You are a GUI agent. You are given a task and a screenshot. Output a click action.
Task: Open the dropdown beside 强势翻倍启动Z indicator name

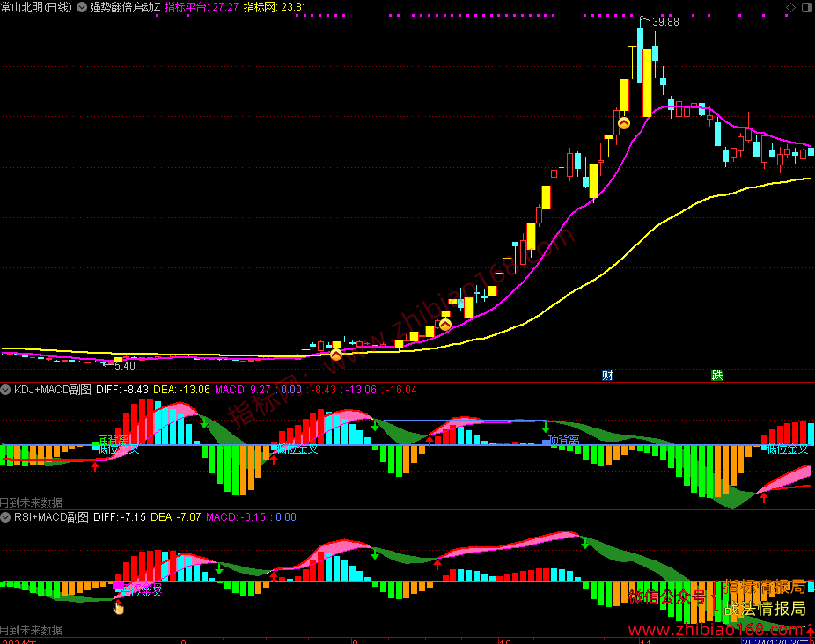(x=82, y=7)
